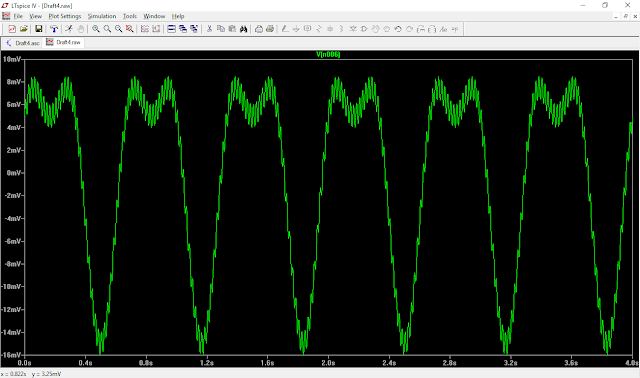Open the File menu
This screenshot has height=378, width=640.
click(18, 16)
